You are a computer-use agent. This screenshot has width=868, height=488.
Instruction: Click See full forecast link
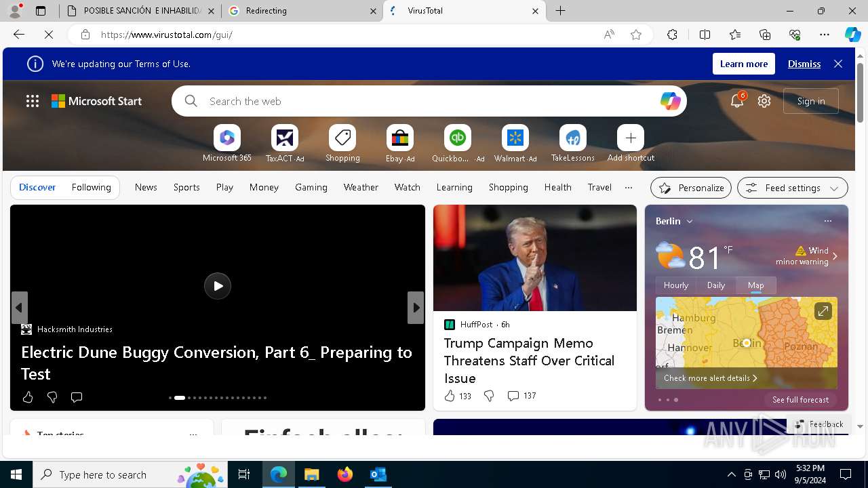pyautogui.click(x=801, y=400)
